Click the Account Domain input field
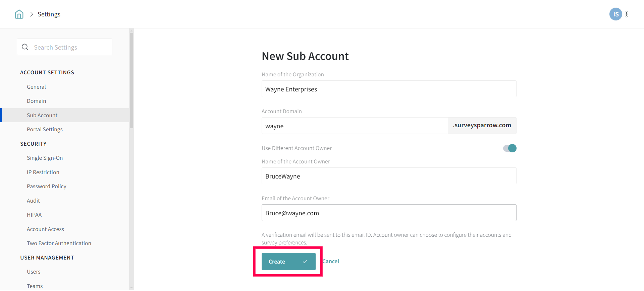 [x=355, y=126]
